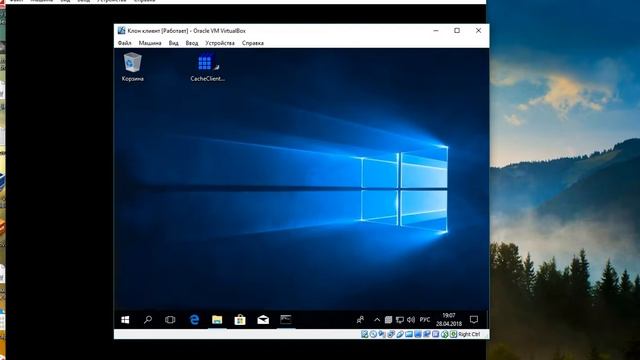Open clock showing 19:07 28.04.2018
This screenshot has width=640, height=360.
click(449, 320)
